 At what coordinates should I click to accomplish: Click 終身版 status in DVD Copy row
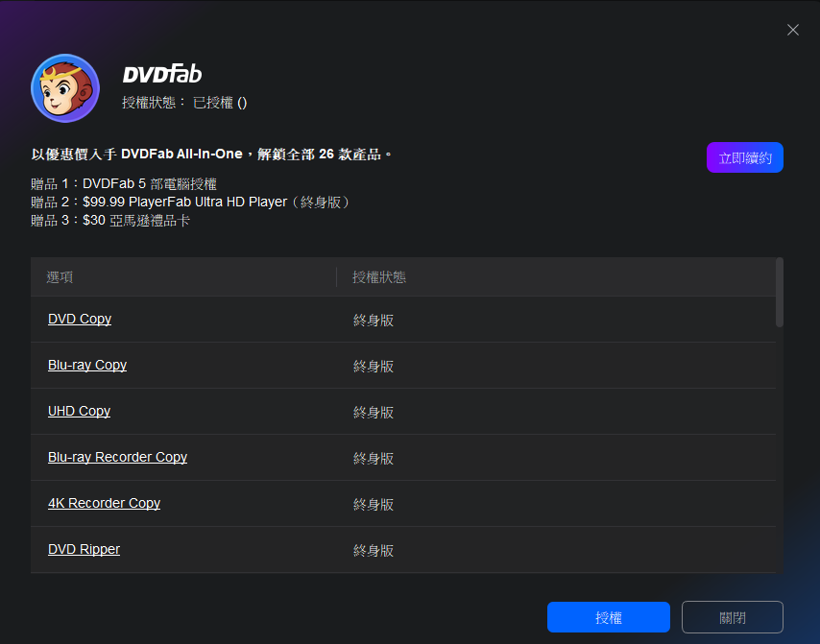tap(374, 320)
